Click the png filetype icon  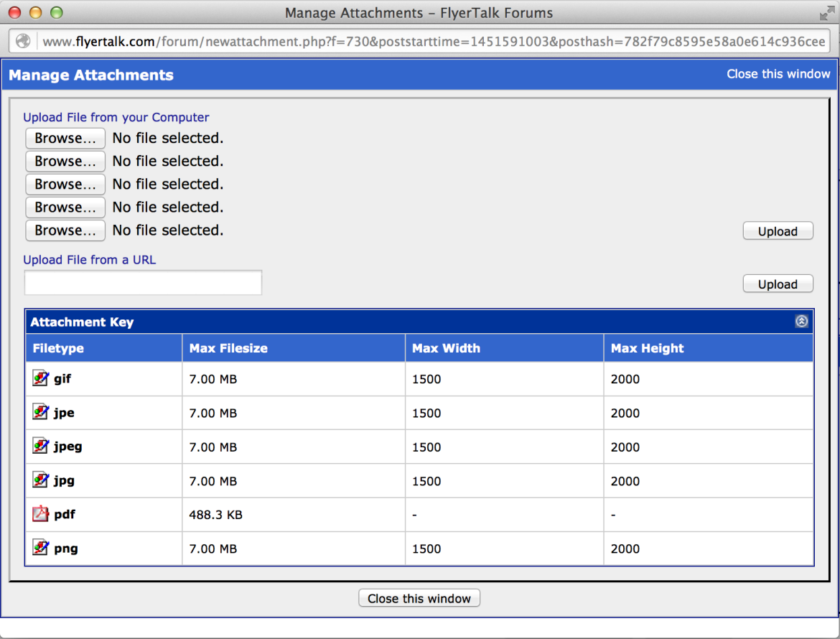pyautogui.click(x=40, y=548)
